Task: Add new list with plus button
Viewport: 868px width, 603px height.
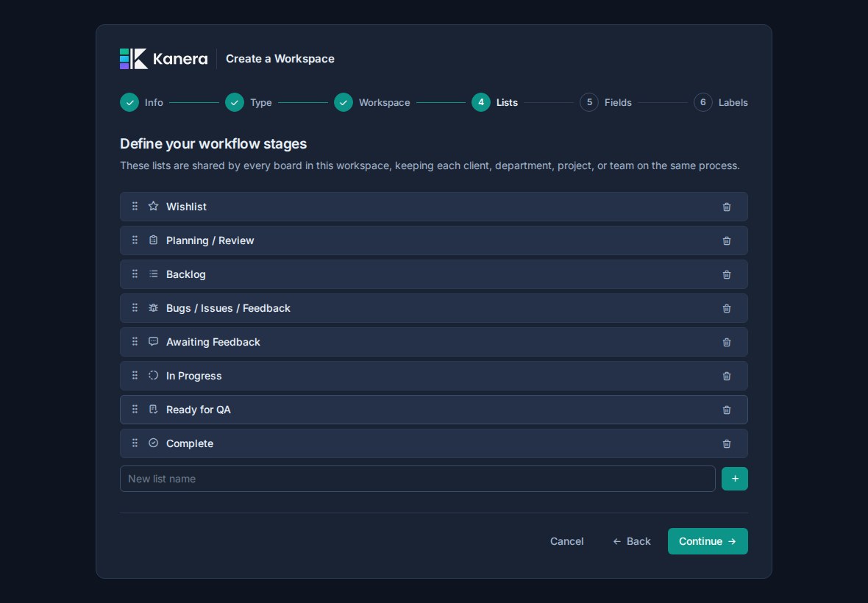Action: [735, 479]
